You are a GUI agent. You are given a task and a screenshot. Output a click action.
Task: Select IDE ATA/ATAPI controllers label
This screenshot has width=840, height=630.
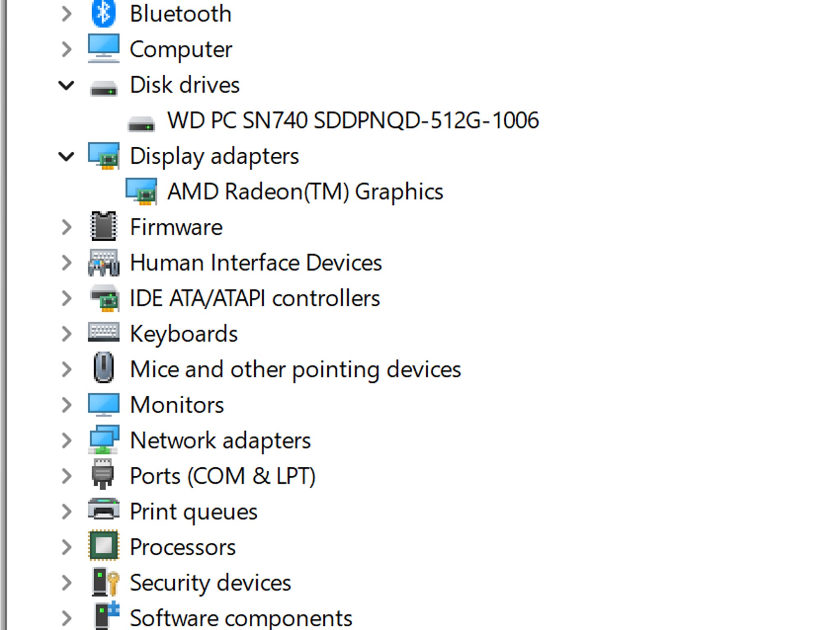point(255,298)
